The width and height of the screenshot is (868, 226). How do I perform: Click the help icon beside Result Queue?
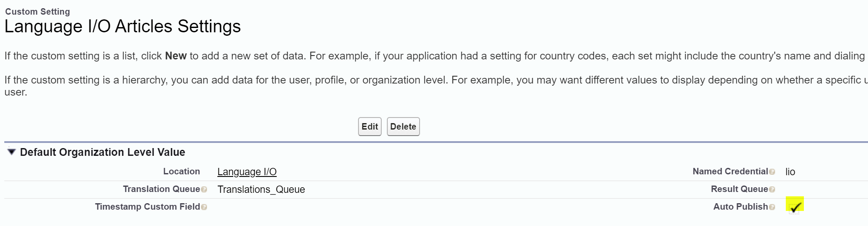(x=772, y=189)
